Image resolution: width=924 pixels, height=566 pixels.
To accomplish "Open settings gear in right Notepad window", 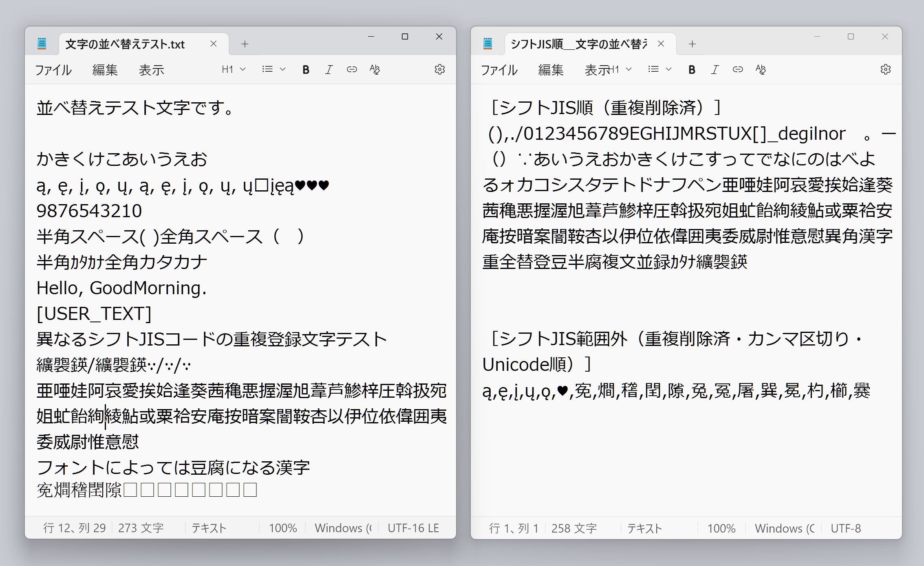I will pos(885,70).
